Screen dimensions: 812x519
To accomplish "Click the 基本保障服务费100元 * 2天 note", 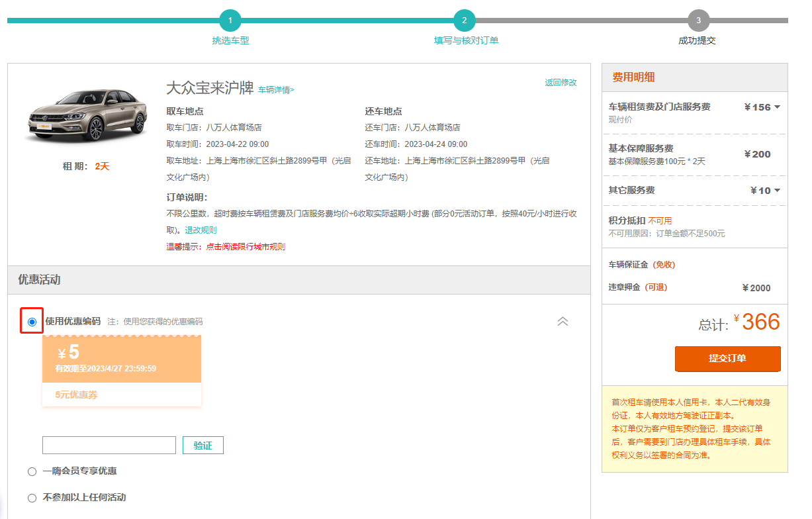I will tap(657, 161).
